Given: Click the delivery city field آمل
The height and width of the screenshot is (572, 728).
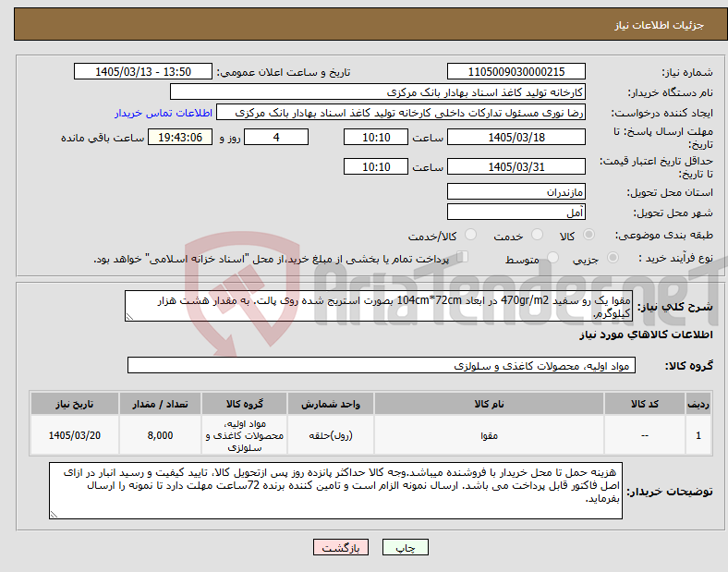Looking at the screenshot, I should 516,213.
